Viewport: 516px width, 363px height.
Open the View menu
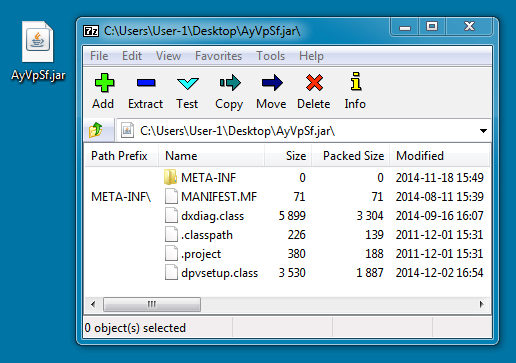pyautogui.click(x=168, y=56)
